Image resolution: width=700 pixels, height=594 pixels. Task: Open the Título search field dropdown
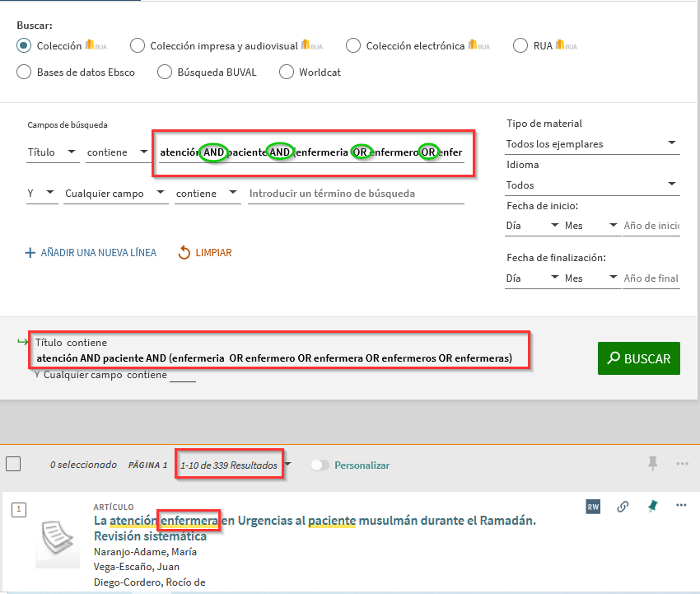pyautogui.click(x=53, y=152)
